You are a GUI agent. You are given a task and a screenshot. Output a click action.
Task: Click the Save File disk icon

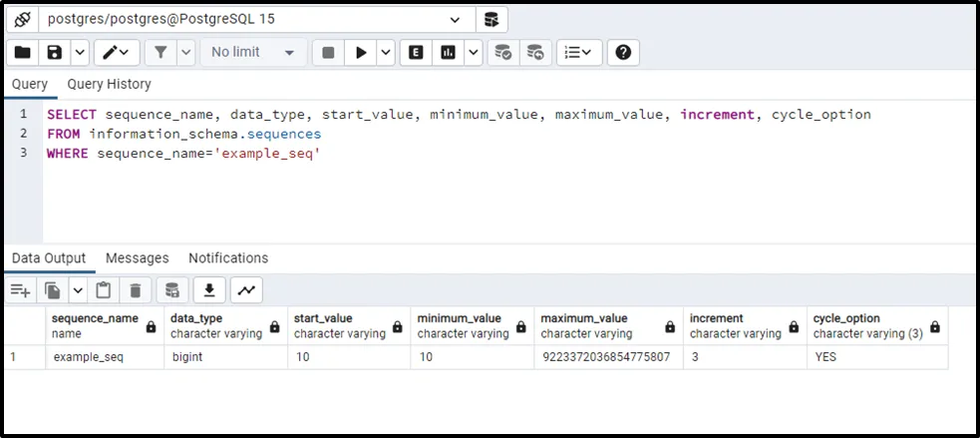(x=55, y=53)
